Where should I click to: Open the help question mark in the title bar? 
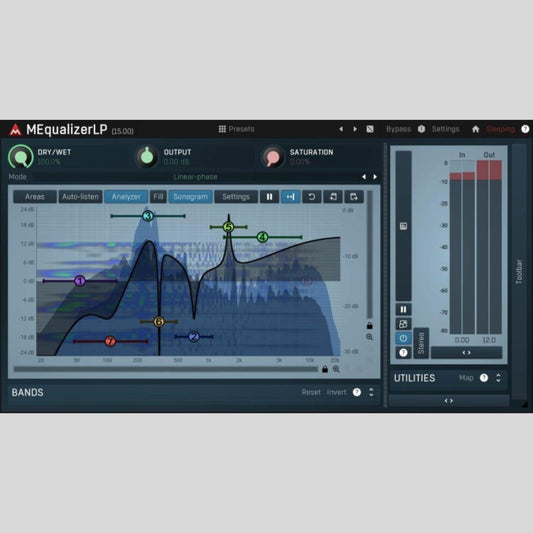(525, 129)
